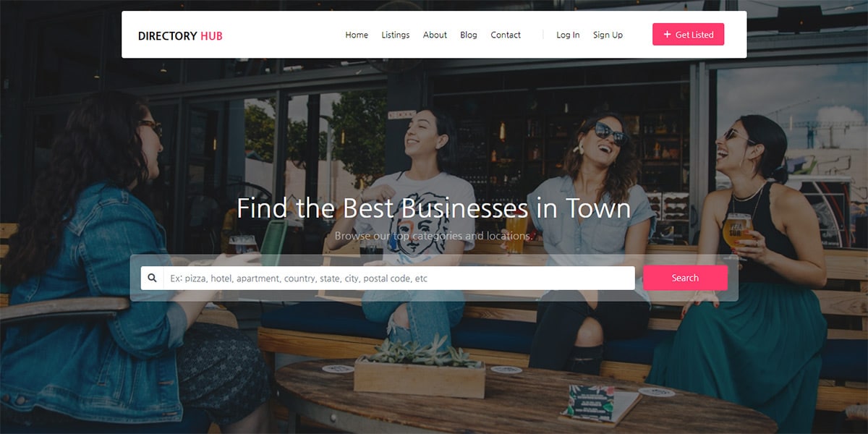
Task: Click the 'Find the Best Businesses in Town' headline
Action: pos(434,208)
